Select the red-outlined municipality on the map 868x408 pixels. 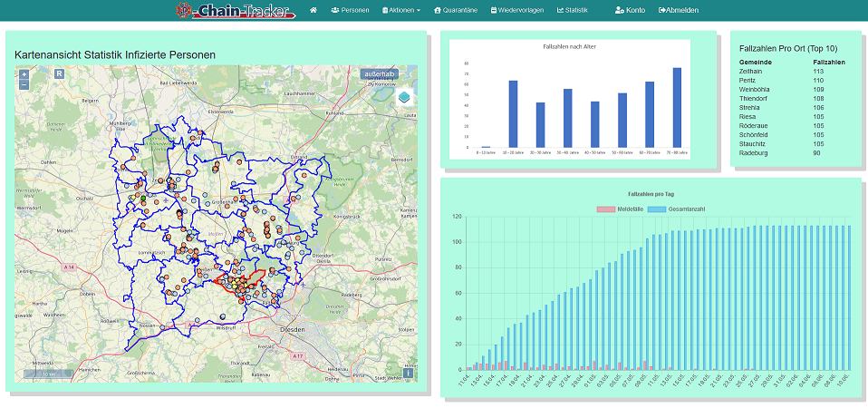(239, 284)
